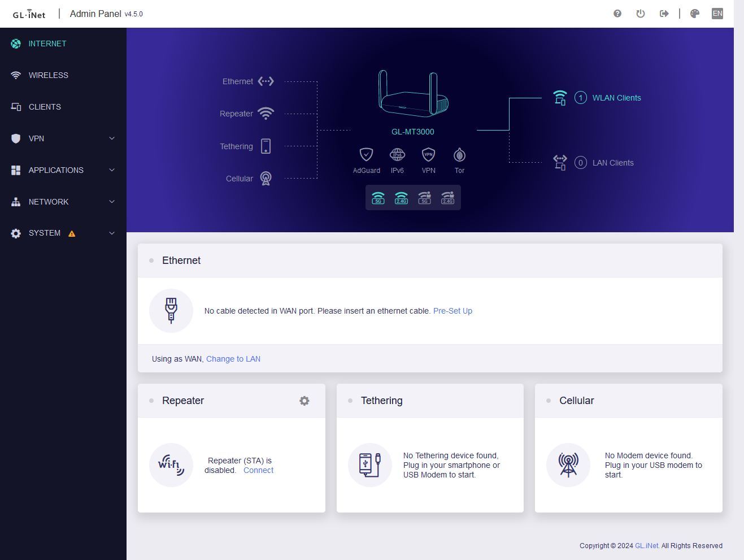Toggle the first 5G Wi-Fi band icon
Image resolution: width=744 pixels, height=560 pixels.
(378, 198)
